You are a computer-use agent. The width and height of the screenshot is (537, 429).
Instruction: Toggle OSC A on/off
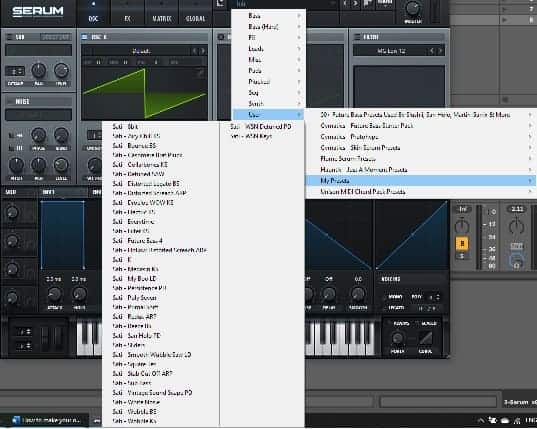pos(85,37)
